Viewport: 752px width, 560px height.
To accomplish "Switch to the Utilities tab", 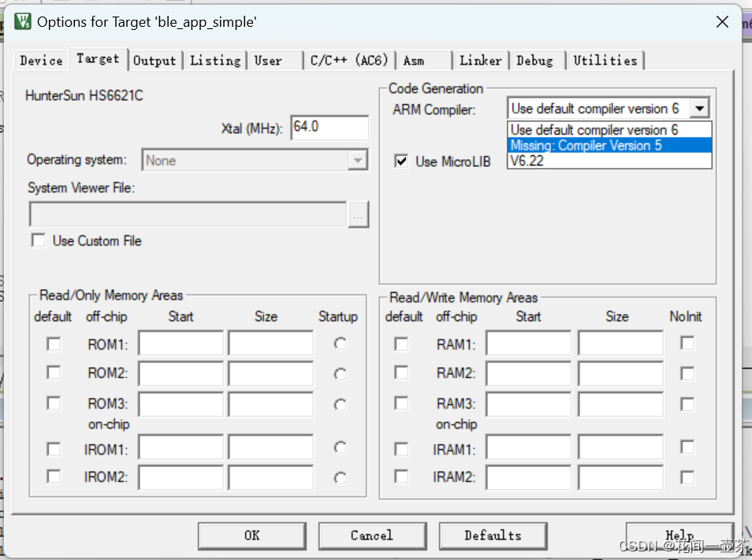I will (605, 61).
